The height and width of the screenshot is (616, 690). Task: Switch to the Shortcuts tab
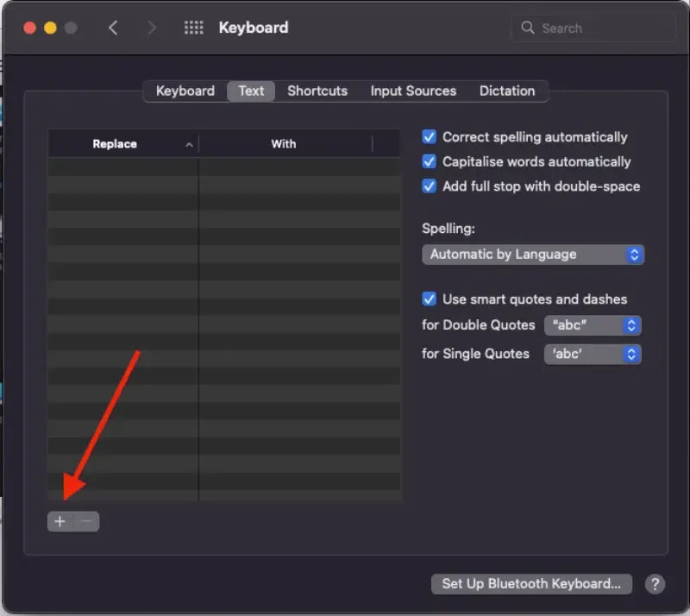[317, 91]
